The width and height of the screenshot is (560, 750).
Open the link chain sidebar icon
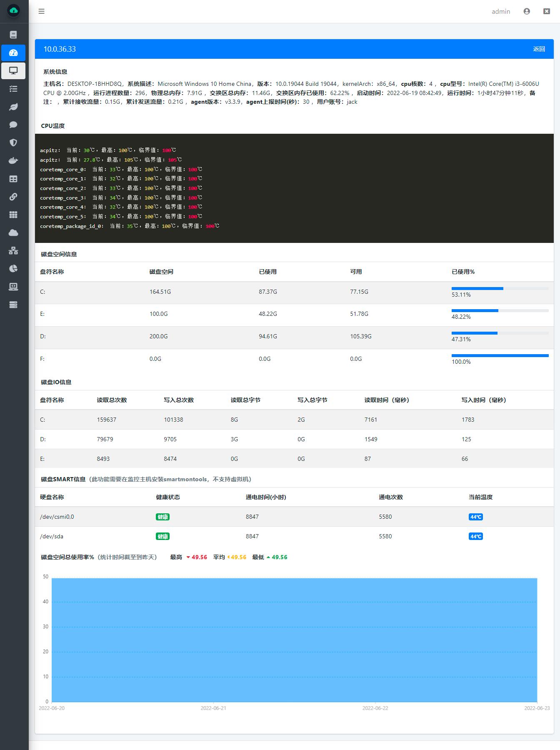13,197
